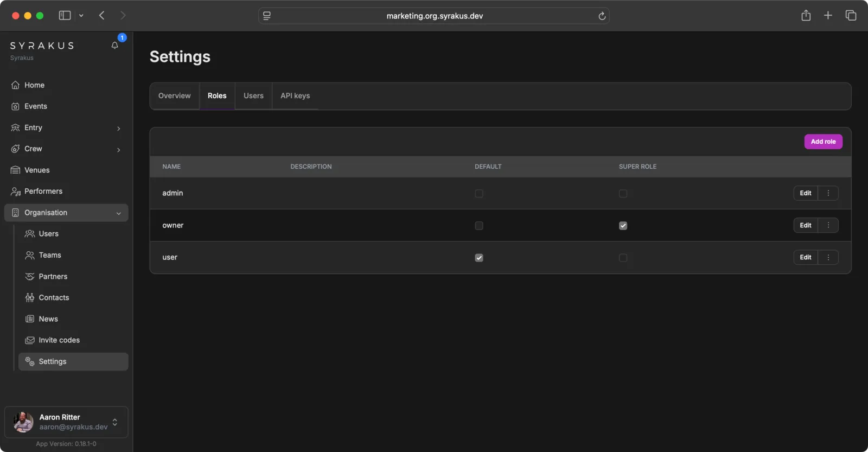The width and height of the screenshot is (868, 452).
Task: Open the notifications bell
Action: point(114,46)
